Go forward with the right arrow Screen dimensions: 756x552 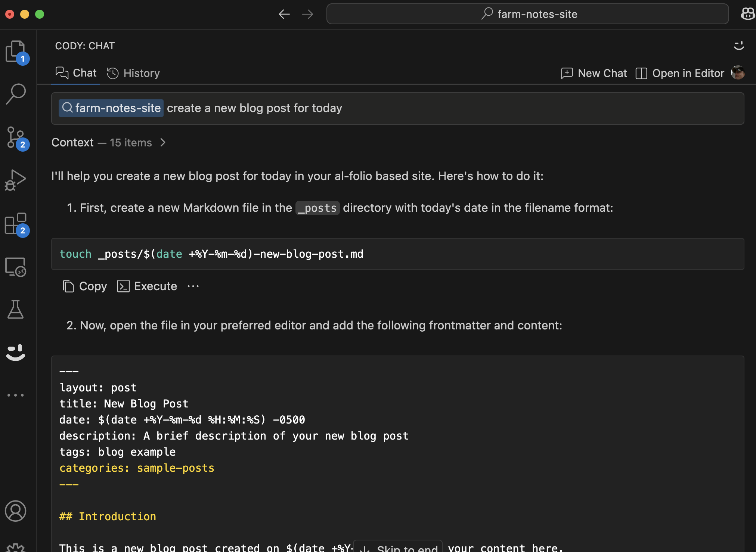tap(307, 14)
